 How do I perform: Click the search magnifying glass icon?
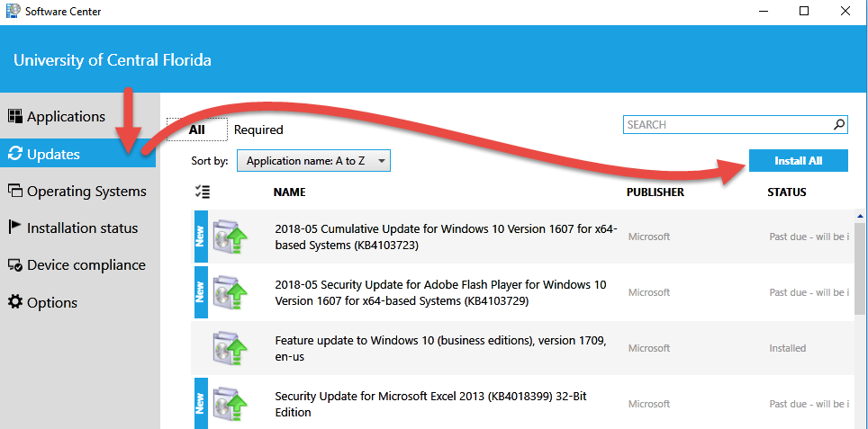838,125
